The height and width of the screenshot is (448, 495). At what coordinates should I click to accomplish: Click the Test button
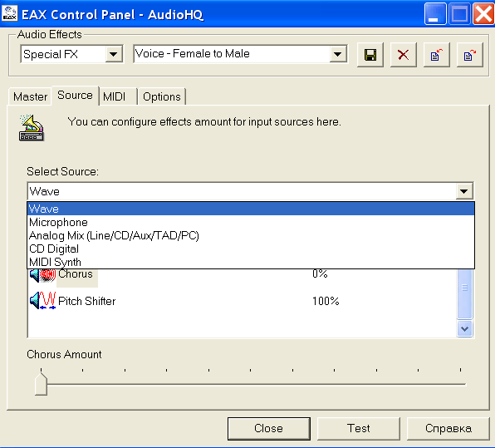(359, 428)
